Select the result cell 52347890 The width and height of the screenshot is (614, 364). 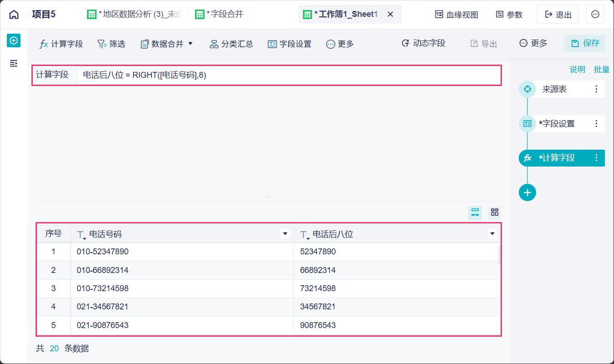tap(396, 252)
